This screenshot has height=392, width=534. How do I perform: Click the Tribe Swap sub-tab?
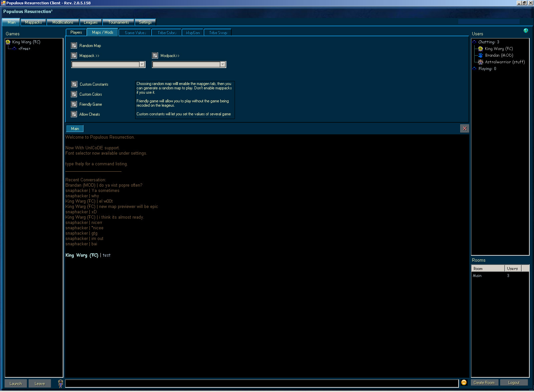point(218,33)
